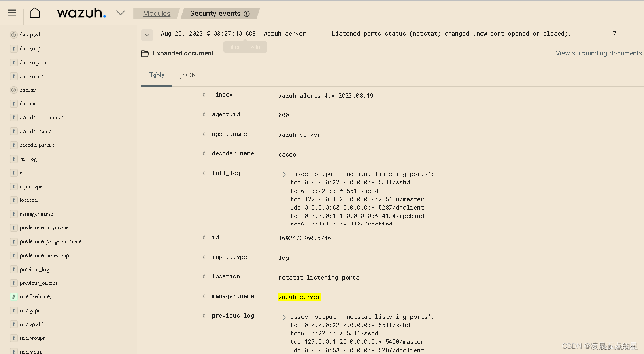644x354 pixels.
Task: Click the rule level value 7
Action: [x=614, y=34]
